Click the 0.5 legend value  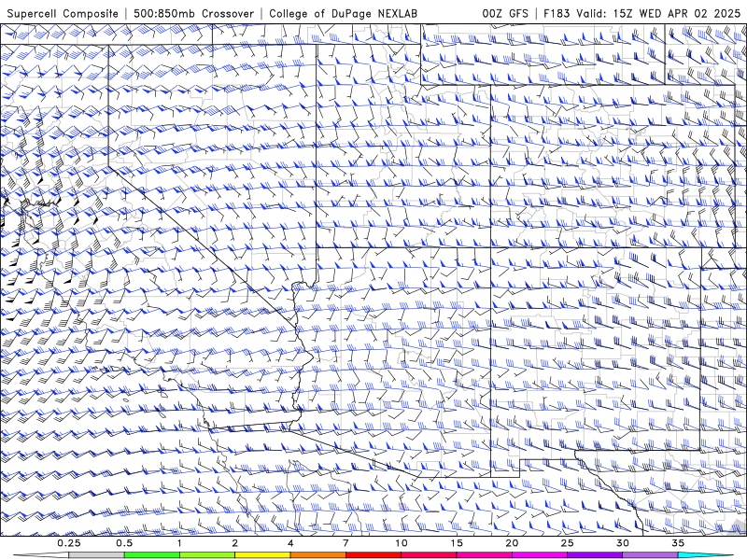click(x=124, y=543)
